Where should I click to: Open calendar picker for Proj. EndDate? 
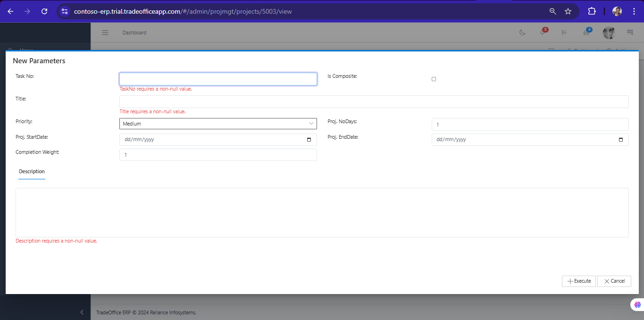[x=620, y=140]
